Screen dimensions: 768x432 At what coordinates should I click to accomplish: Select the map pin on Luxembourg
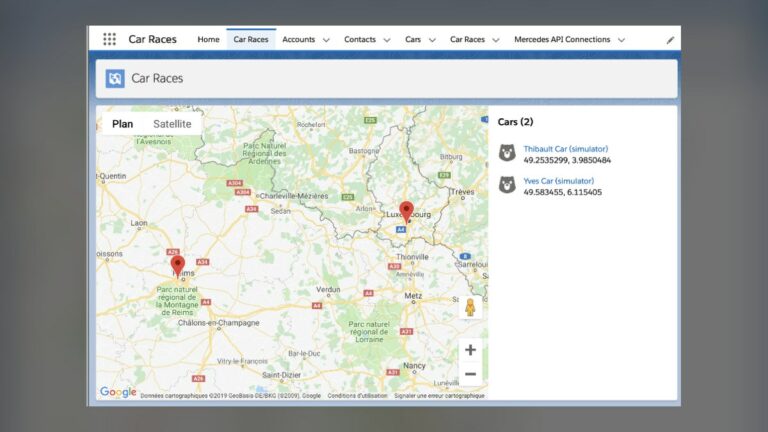406,212
